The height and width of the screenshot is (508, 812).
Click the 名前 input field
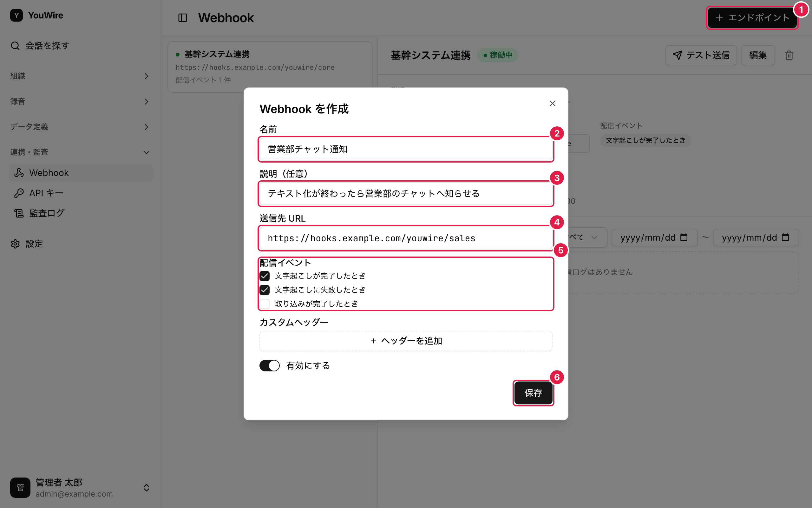point(406,149)
